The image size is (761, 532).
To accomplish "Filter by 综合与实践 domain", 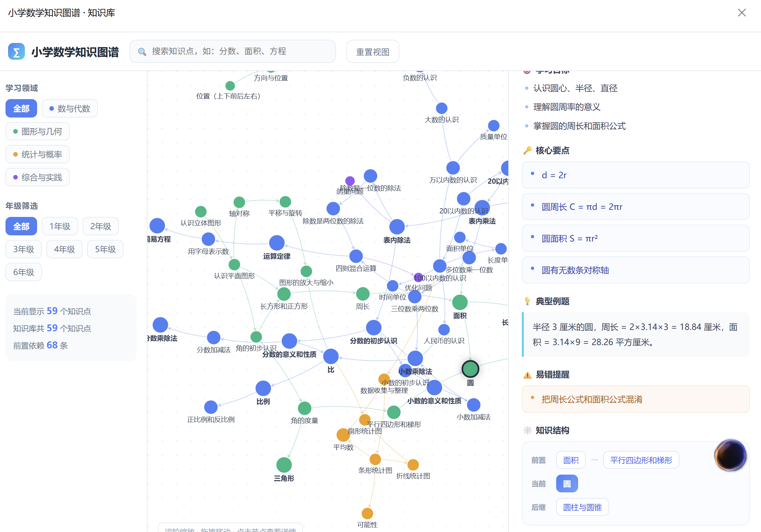I will tap(37, 177).
